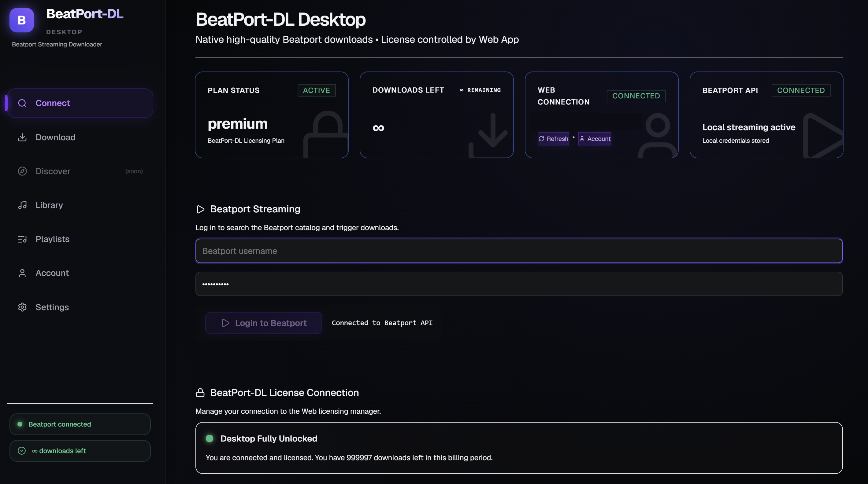The width and height of the screenshot is (868, 484).
Task: Click the ACTIVE badge in Plan Status
Action: (x=317, y=90)
